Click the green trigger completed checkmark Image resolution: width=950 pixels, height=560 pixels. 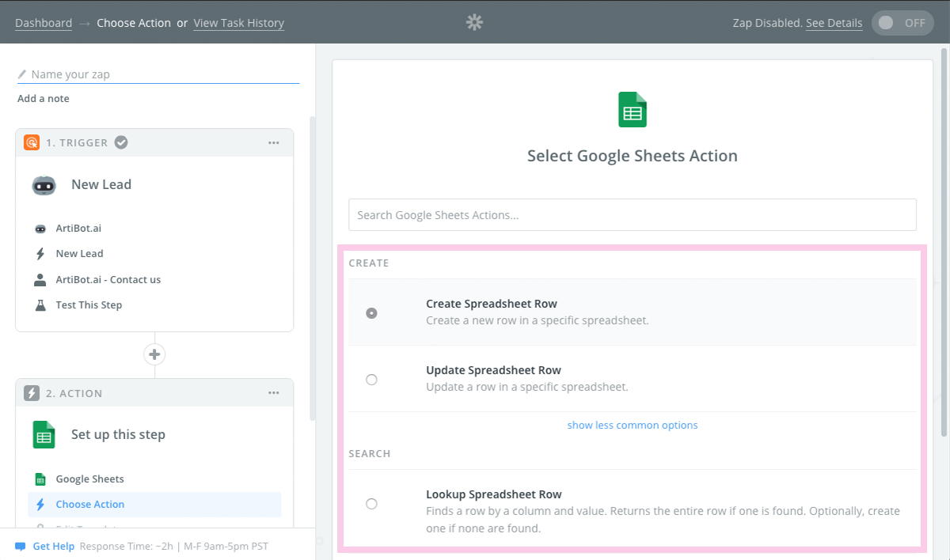click(121, 142)
